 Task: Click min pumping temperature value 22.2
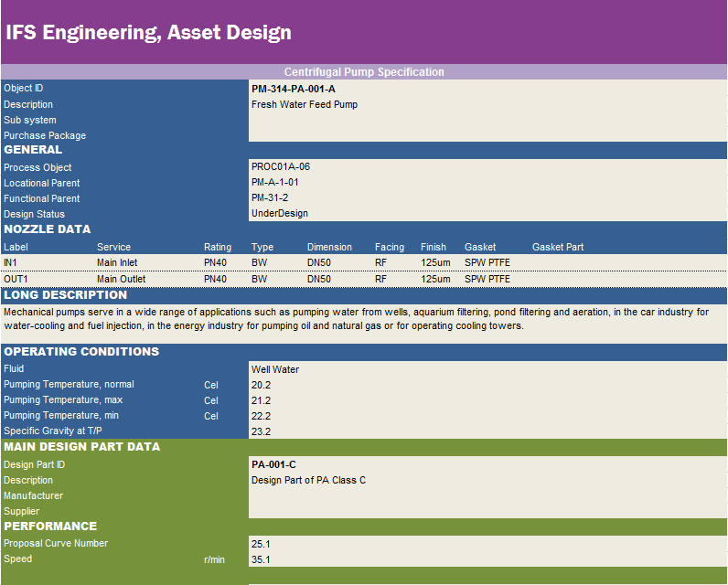tap(261, 416)
